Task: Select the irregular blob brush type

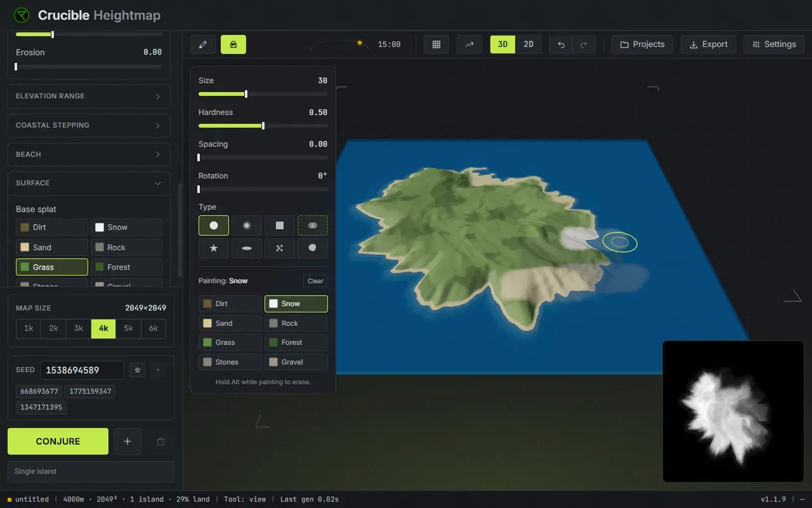Action: (x=313, y=248)
